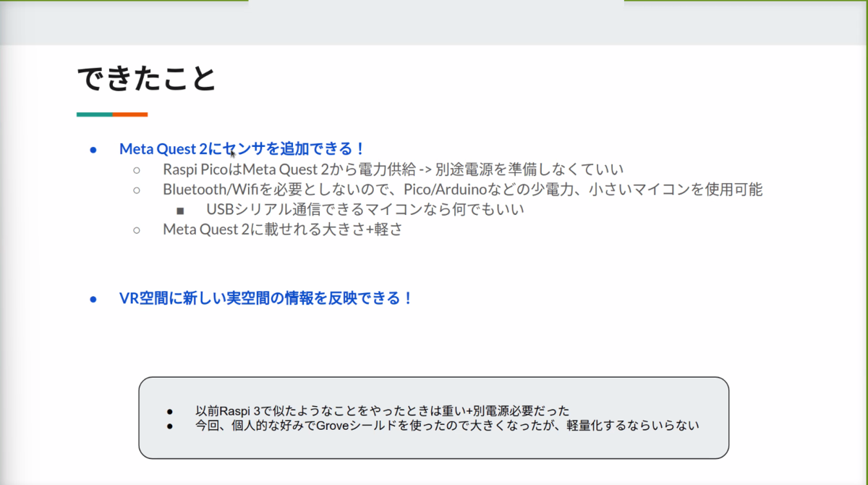Click the line about Raspi Pico電力供給

[393, 169]
